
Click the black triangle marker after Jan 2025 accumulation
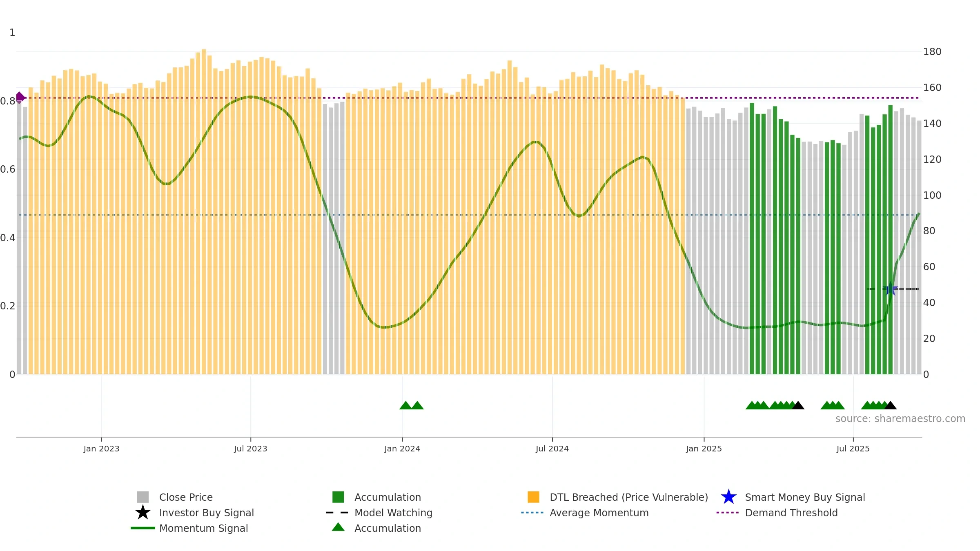pyautogui.click(x=798, y=405)
